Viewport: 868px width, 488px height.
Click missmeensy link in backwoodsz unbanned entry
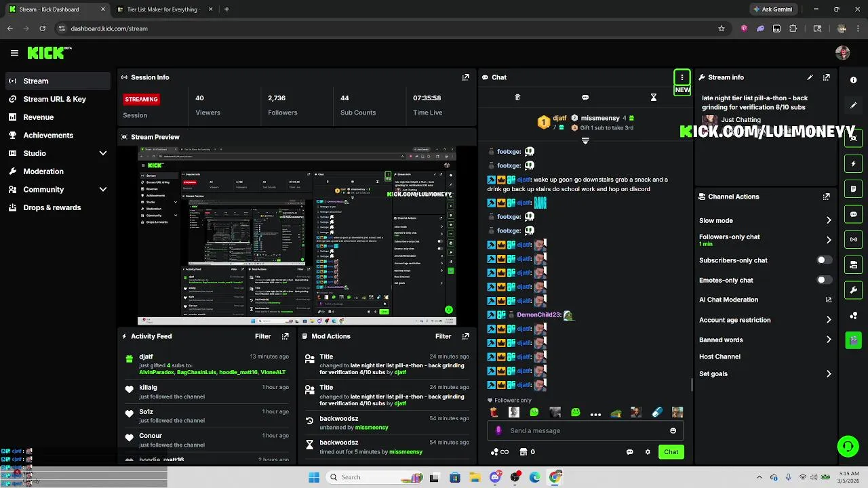(x=372, y=428)
